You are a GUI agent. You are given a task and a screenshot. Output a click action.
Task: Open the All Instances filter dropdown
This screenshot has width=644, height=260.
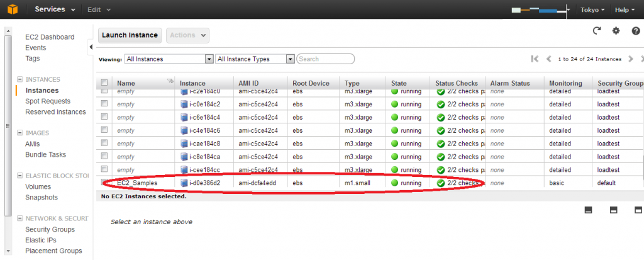point(169,59)
